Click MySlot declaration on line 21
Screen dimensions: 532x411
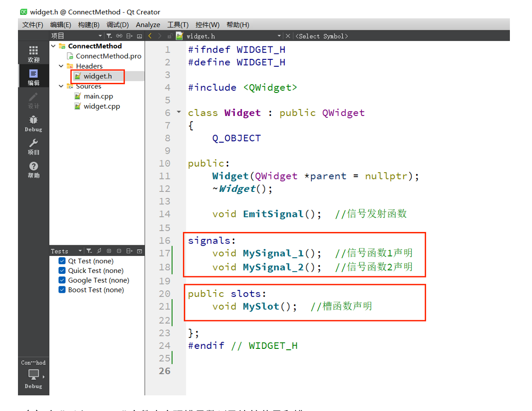coord(261,307)
